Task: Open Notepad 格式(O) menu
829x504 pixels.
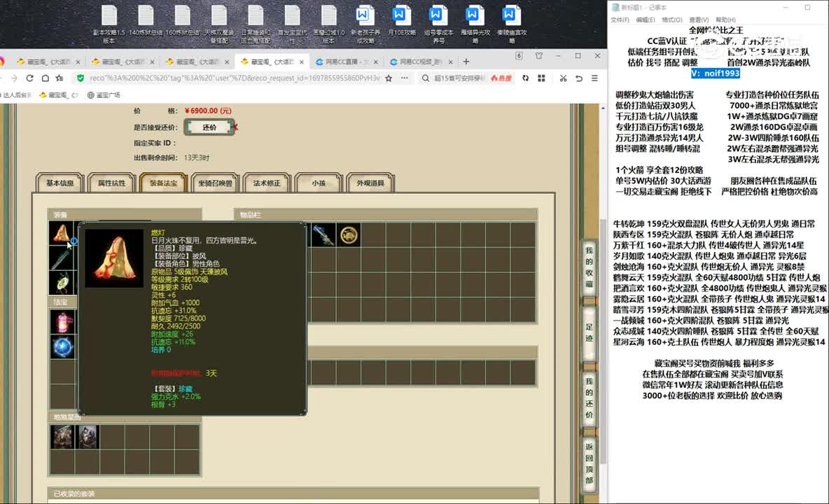Action: point(672,20)
